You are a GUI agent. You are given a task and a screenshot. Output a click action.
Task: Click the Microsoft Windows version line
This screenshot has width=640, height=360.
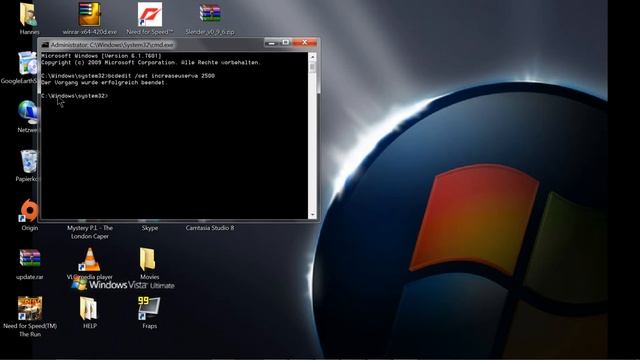tap(101, 56)
